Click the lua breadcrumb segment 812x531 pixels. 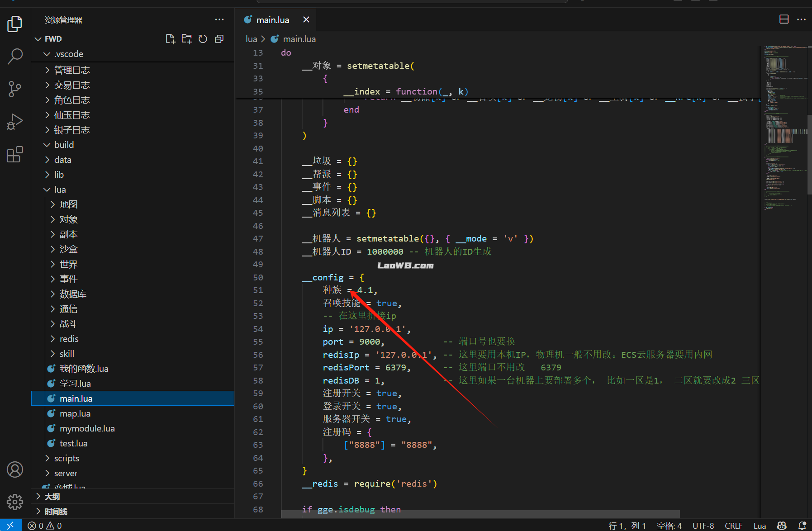click(251, 39)
